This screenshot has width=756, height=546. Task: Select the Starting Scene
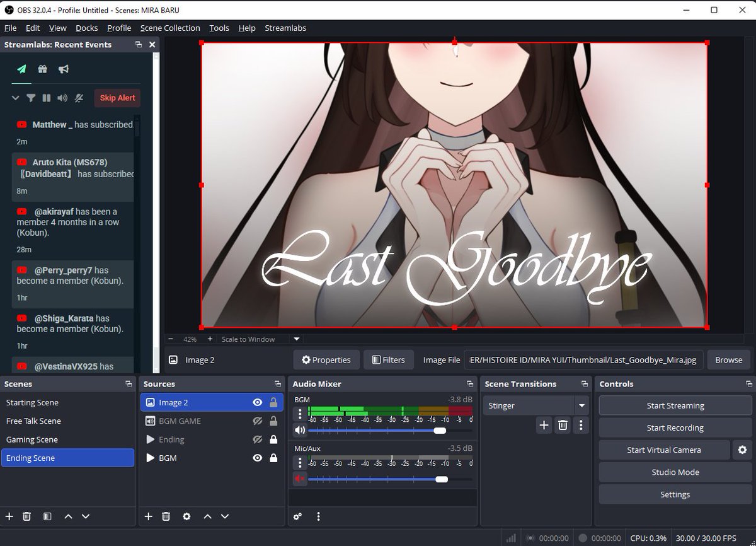68,402
